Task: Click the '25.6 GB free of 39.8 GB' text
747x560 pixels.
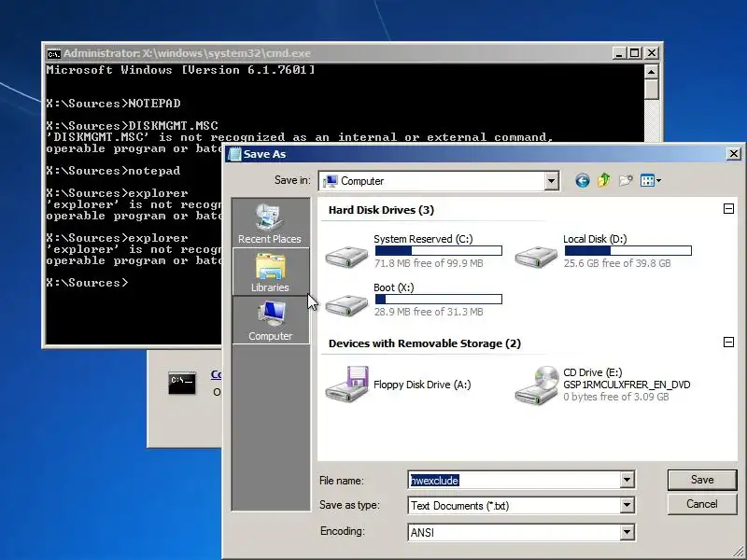Action: coord(617,263)
